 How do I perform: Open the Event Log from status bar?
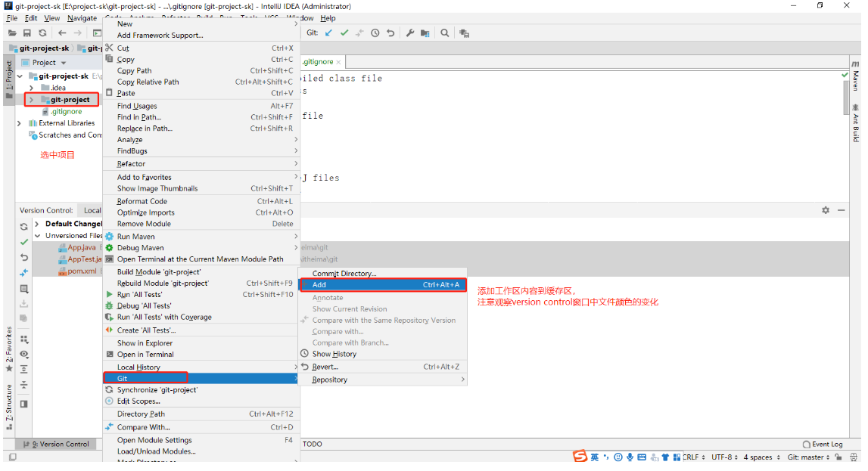823,445
